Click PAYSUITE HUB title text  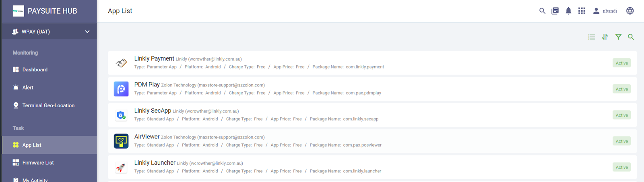click(52, 11)
